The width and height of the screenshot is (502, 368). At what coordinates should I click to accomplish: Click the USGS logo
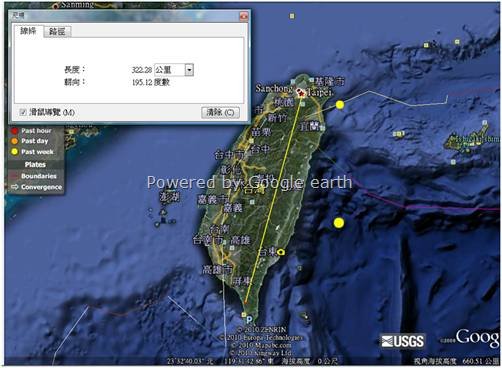pos(403,341)
